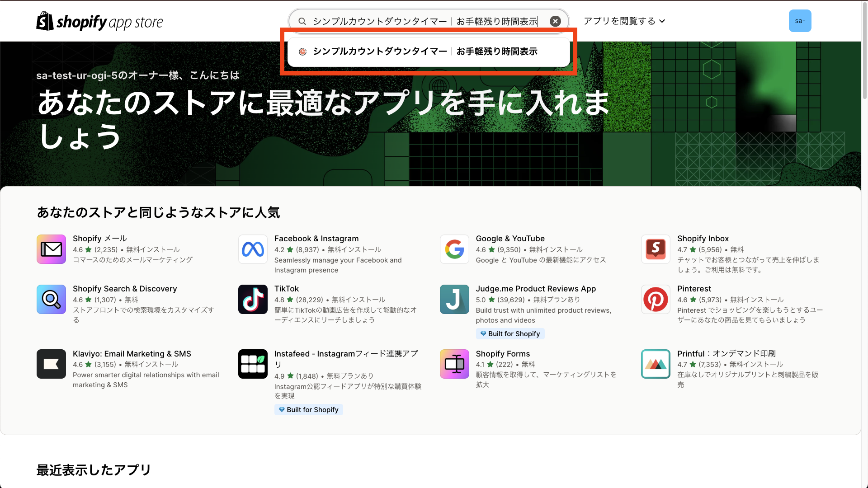The image size is (868, 488).
Task: Expand the アプリを閲覧する dropdown
Action: pos(624,21)
